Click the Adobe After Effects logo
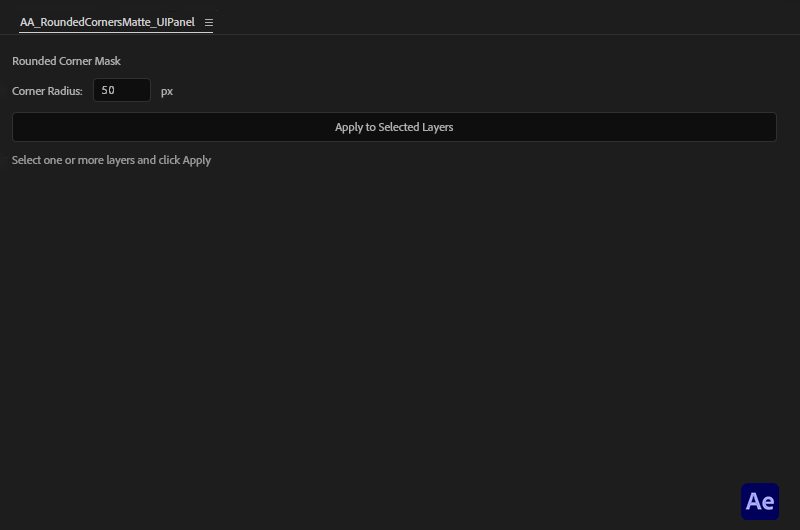The image size is (800, 530). [759, 501]
